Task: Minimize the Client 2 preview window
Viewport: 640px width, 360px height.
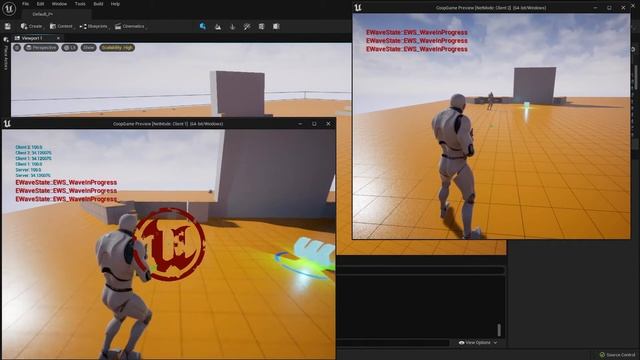Action: [x=595, y=8]
